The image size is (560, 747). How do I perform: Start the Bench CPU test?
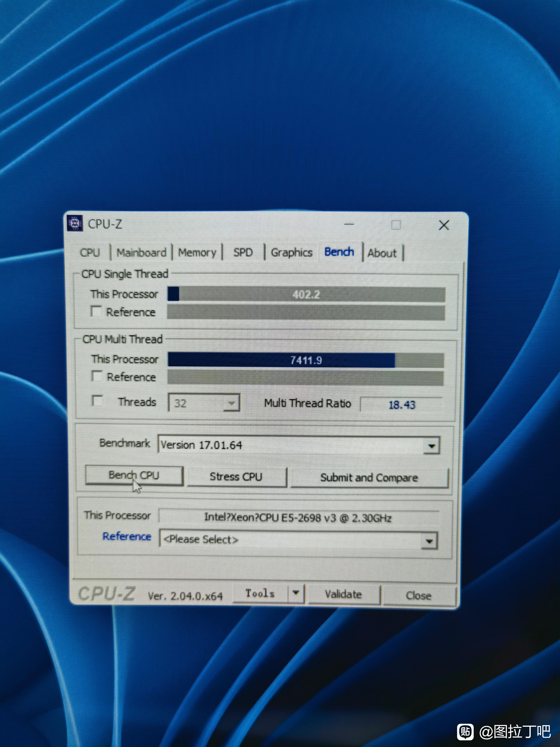tap(134, 475)
